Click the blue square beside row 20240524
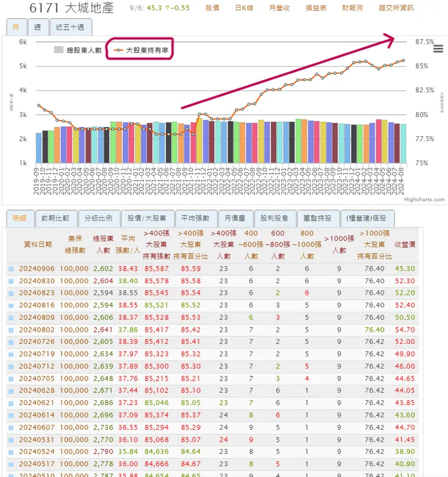Image resolution: width=448 pixels, height=477 pixels. 12,452
